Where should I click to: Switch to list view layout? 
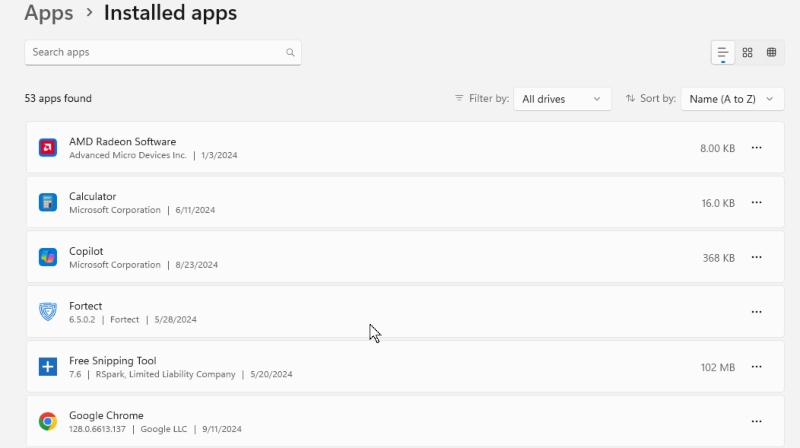[723, 53]
